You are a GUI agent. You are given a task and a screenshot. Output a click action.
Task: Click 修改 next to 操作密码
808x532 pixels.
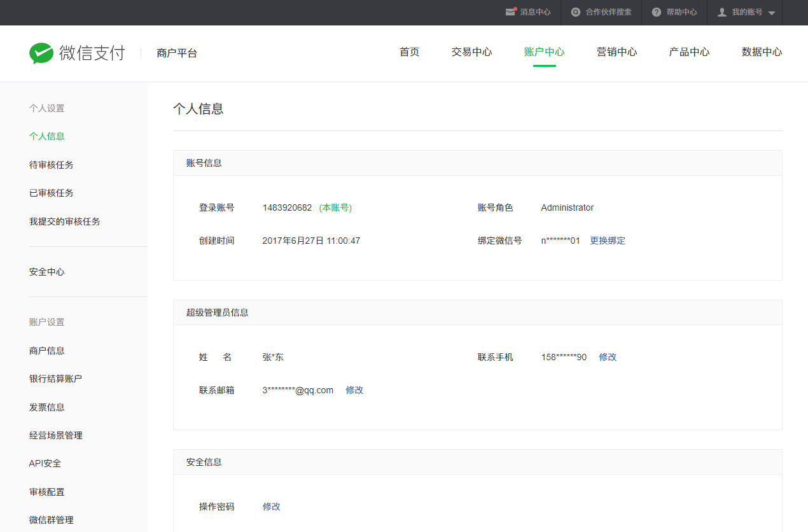(272, 507)
